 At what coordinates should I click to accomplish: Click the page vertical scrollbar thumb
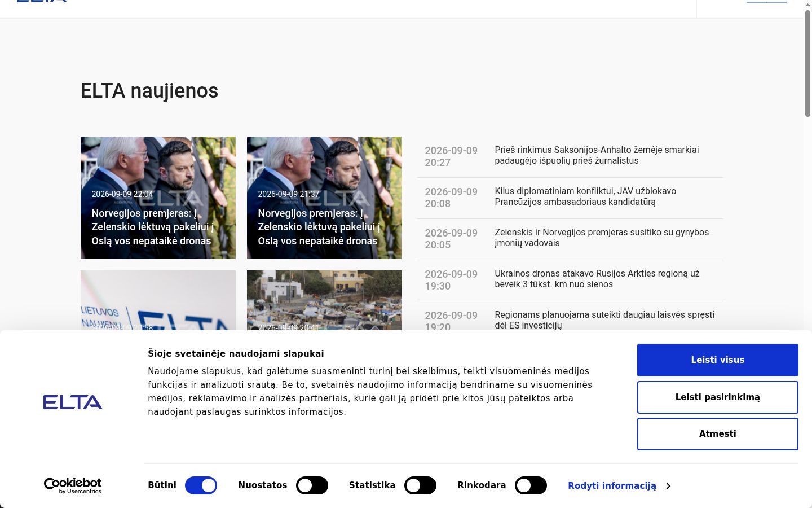click(x=807, y=63)
